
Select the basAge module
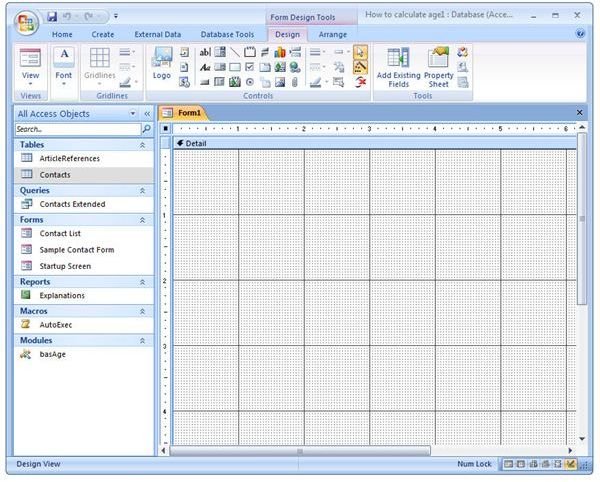click(54, 354)
